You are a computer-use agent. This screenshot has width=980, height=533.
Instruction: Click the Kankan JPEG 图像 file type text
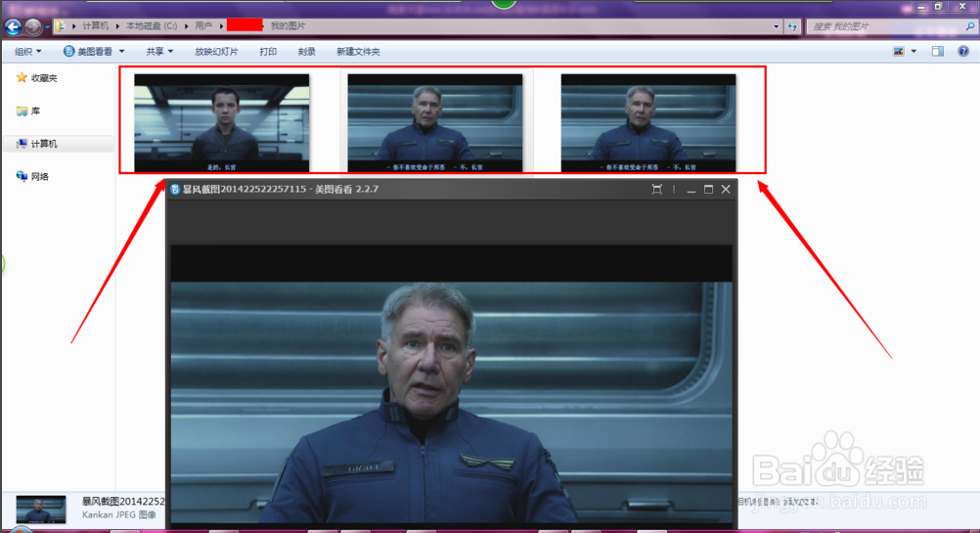tap(118, 514)
